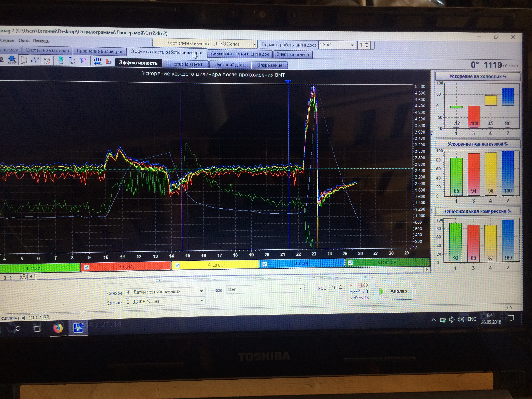
Task: Click the stepper next to firing order
Action: (x=367, y=45)
